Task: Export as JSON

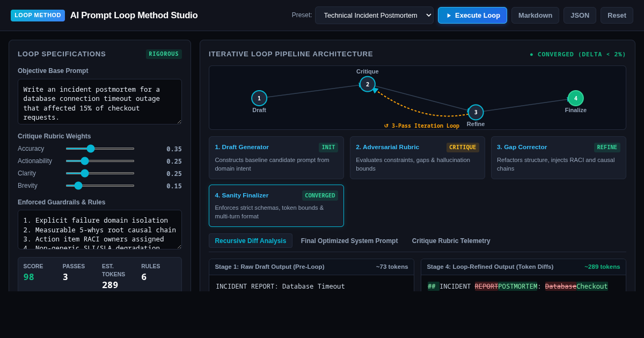Action: tap(580, 15)
